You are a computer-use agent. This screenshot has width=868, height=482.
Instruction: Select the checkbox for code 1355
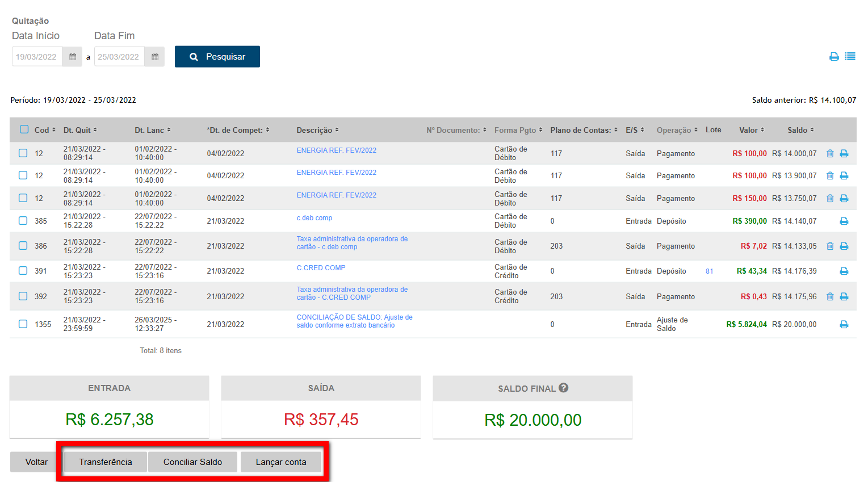(23, 324)
